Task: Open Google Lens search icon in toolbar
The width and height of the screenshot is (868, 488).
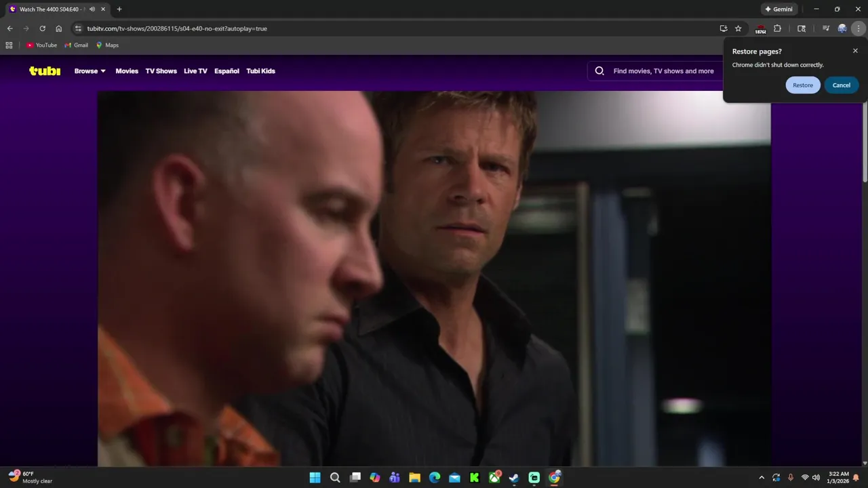Action: pos(802,28)
